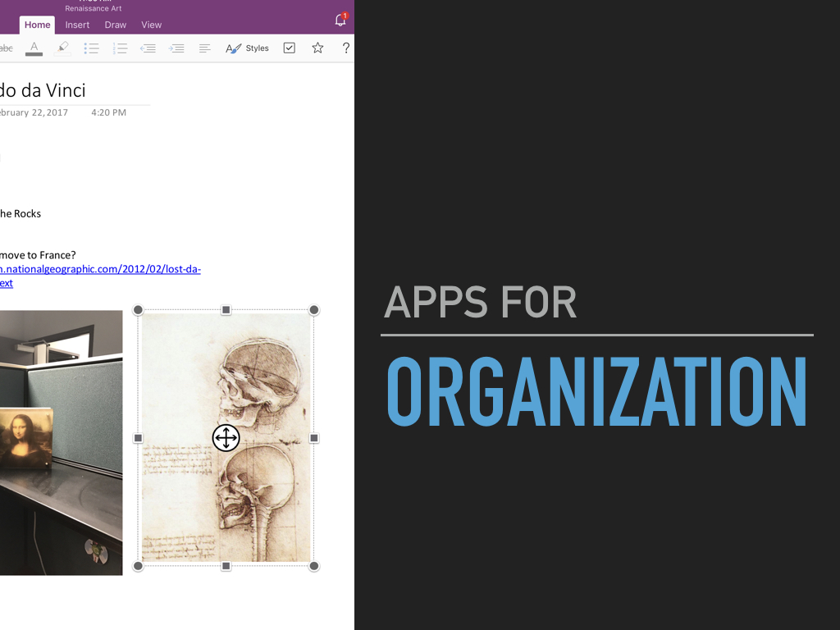
Task: Click the left middle square handle of skull image
Action: [138, 438]
